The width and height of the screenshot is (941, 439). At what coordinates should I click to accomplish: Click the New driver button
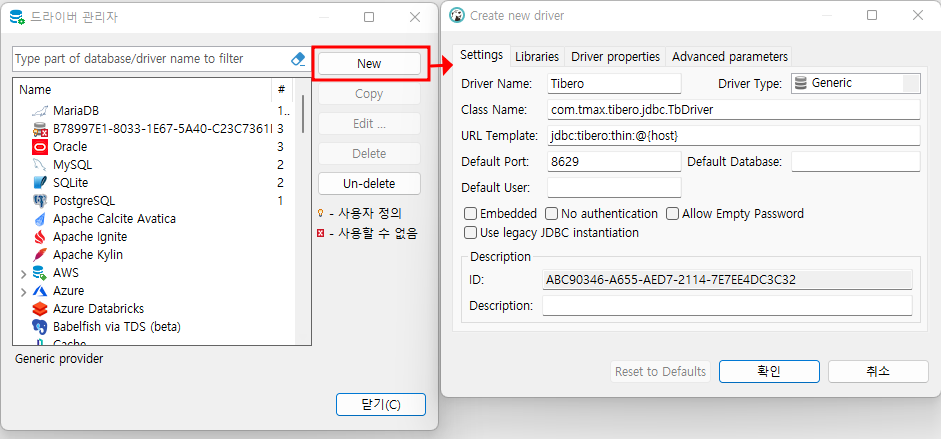click(x=369, y=64)
